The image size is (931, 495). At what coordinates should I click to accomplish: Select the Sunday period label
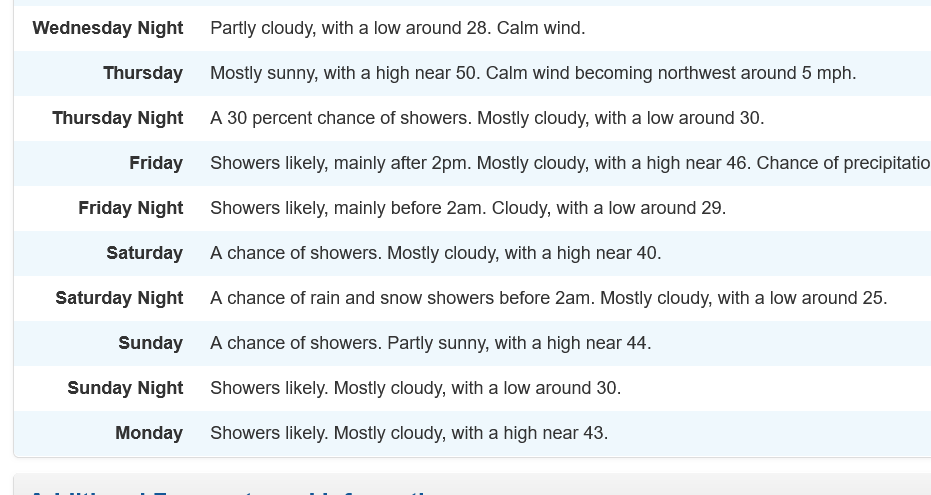coord(150,343)
